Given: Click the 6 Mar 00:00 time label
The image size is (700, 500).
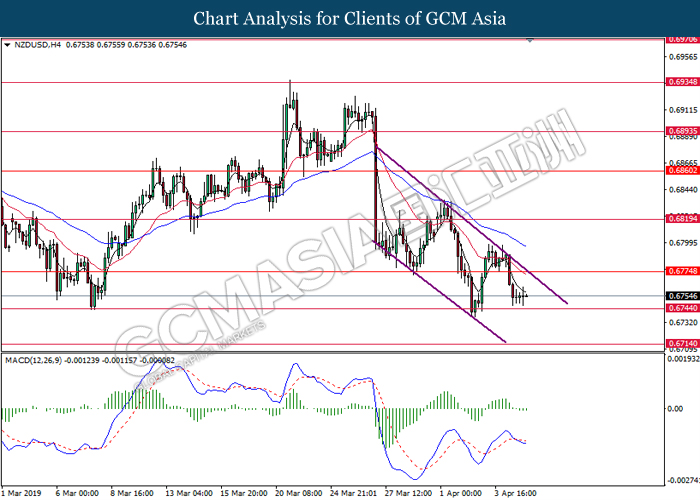Looking at the screenshot, I should [x=77, y=493].
